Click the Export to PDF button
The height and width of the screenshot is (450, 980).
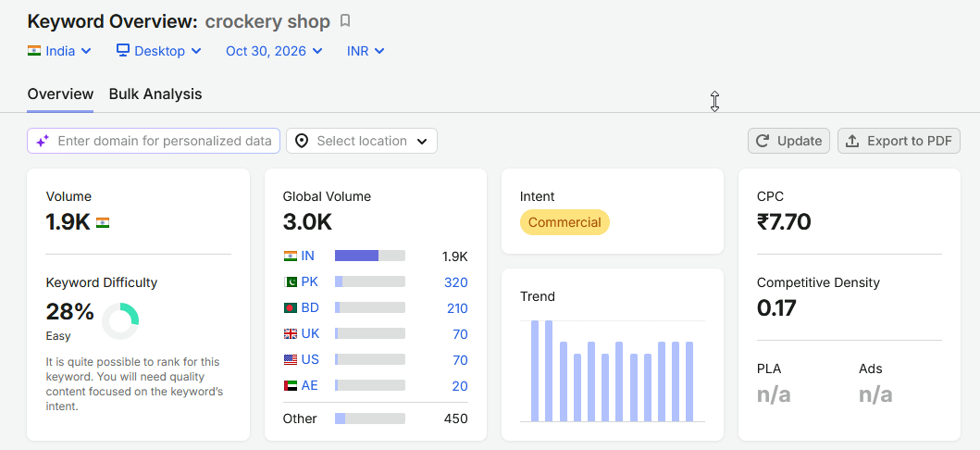point(899,141)
